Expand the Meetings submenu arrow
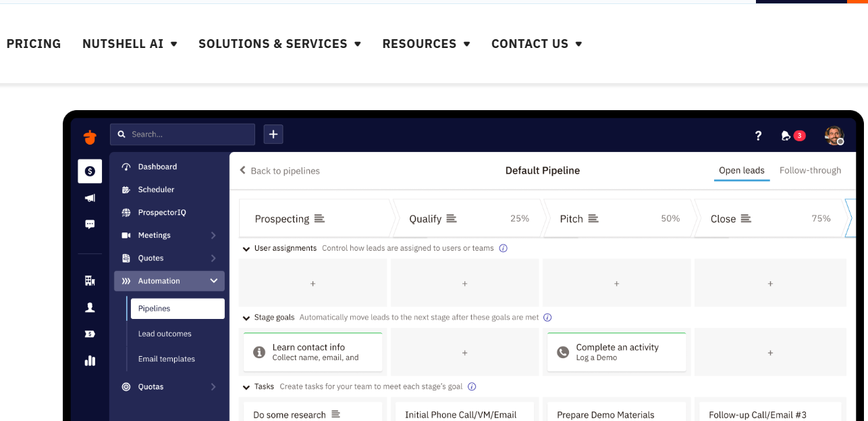Screen dimensions: 868x421 [213, 235]
